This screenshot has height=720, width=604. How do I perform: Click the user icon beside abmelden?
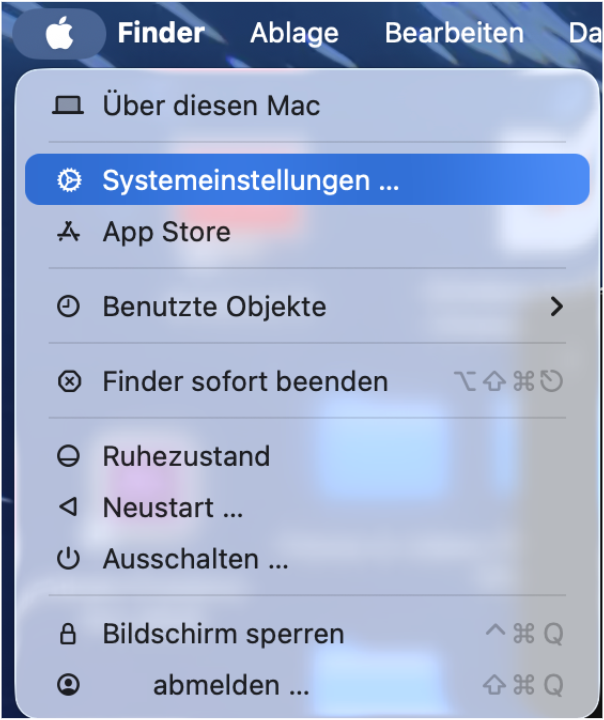(68, 686)
